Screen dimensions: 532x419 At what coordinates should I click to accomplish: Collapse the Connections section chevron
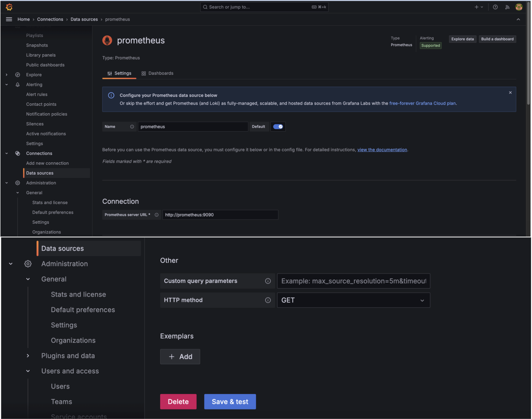click(7, 154)
